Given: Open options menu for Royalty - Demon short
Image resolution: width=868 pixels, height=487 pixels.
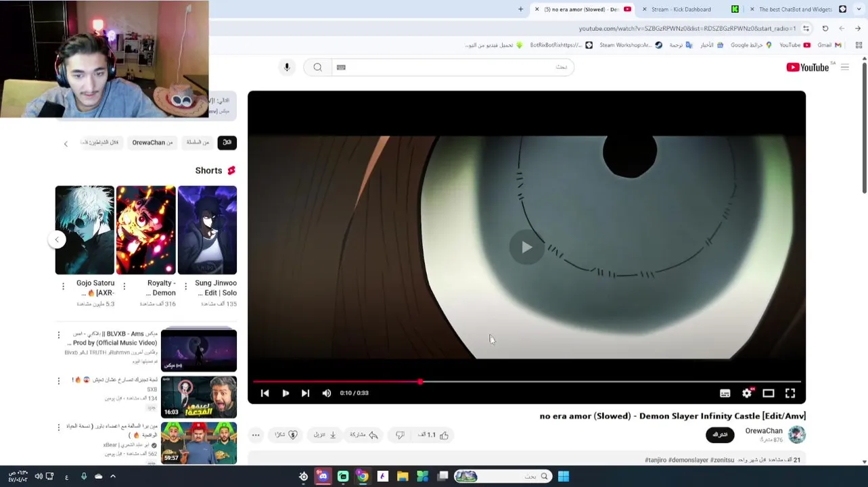Looking at the screenshot, I should 124,287.
